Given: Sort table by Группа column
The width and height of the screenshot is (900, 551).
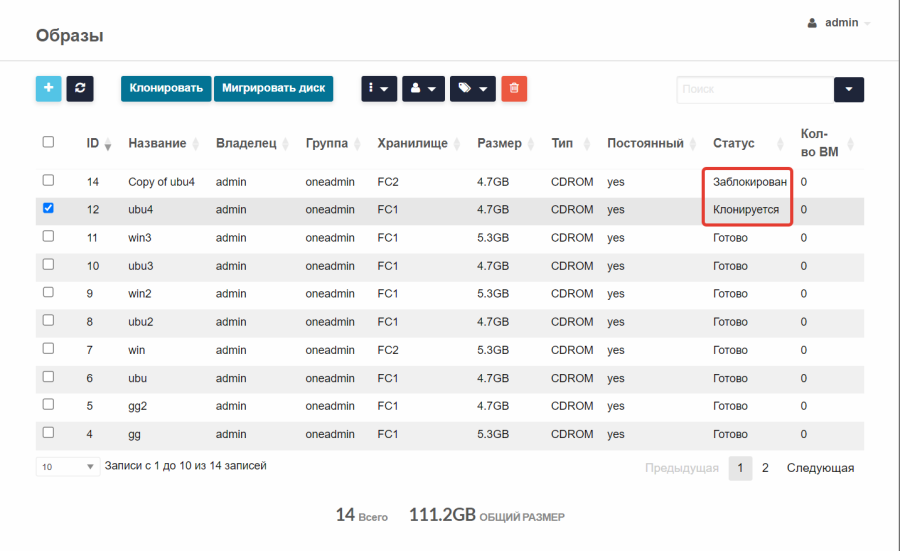Looking at the screenshot, I should [x=332, y=143].
